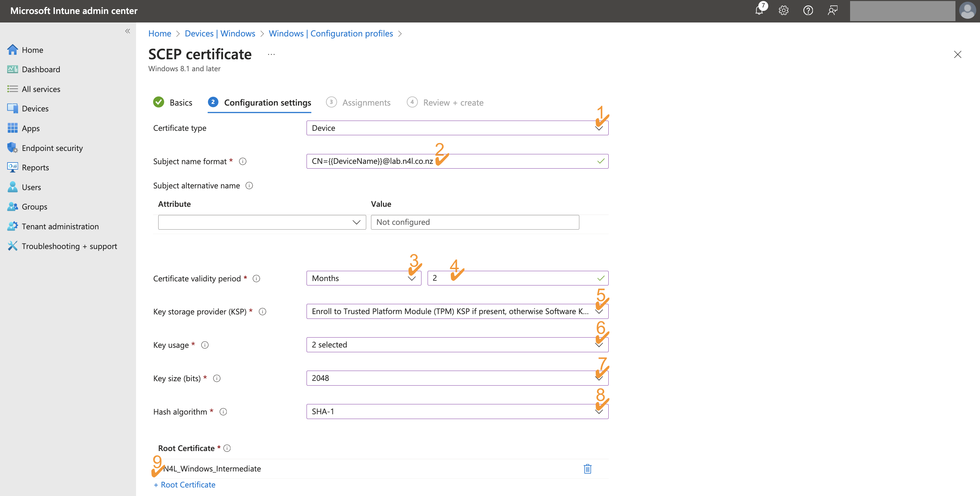Viewport: 980px width, 496px height.
Task: Collapse the navigation sidebar
Action: pos(128,31)
